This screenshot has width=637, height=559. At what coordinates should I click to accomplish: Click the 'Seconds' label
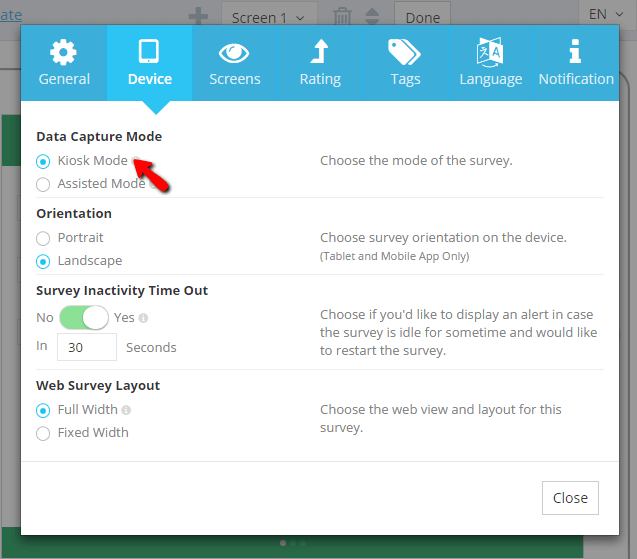pos(151,347)
